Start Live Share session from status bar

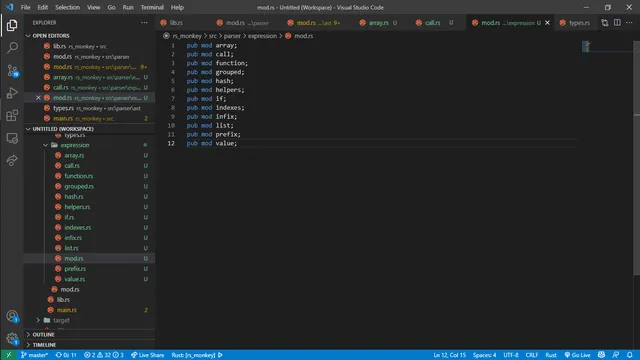click(147, 355)
